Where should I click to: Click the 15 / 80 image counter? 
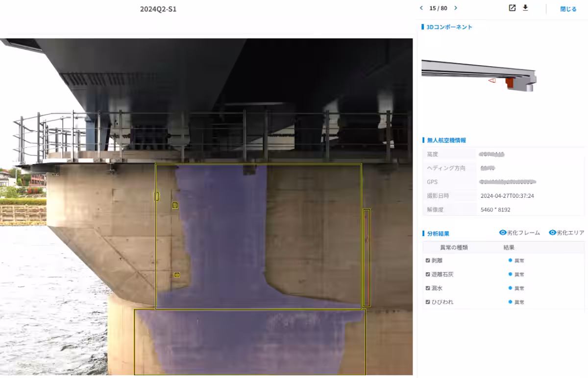pos(438,8)
